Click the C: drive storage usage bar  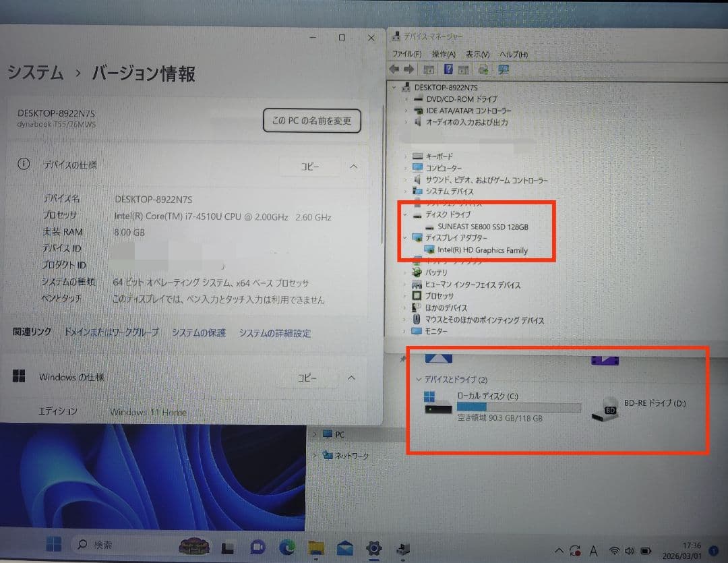pos(519,407)
